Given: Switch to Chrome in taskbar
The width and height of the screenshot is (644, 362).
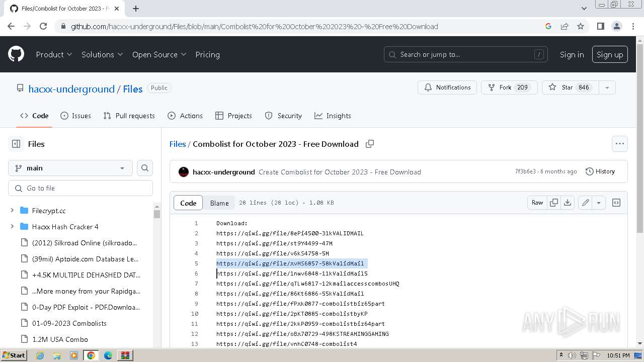Looking at the screenshot, I should (x=91, y=355).
